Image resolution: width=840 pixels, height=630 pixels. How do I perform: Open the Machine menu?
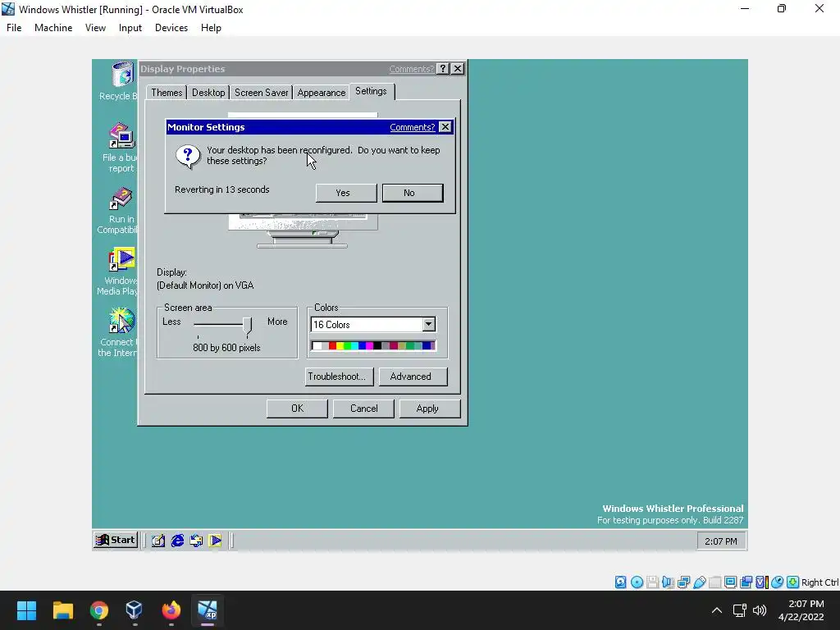(53, 28)
